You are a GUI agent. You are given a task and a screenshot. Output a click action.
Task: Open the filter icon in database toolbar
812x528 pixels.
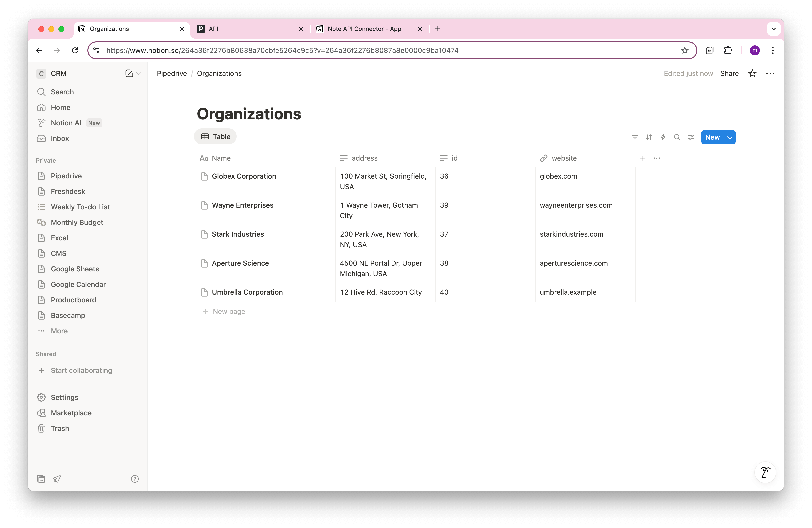coord(635,137)
